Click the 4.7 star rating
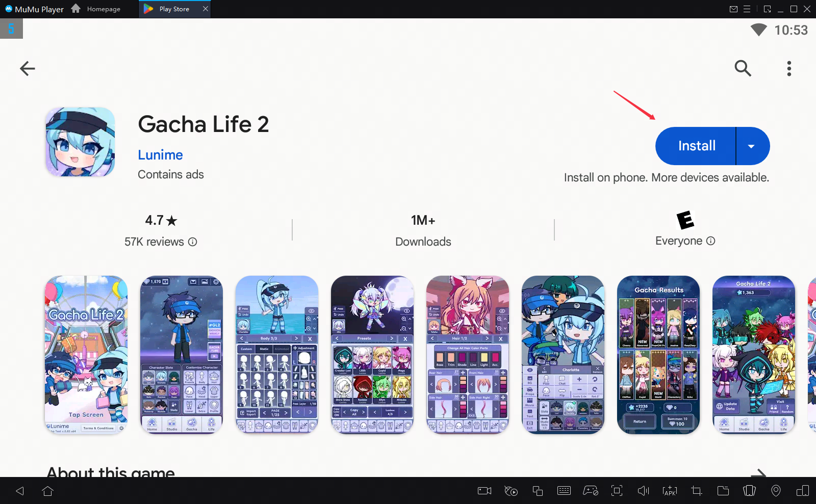This screenshot has width=816, height=504. [x=161, y=220]
